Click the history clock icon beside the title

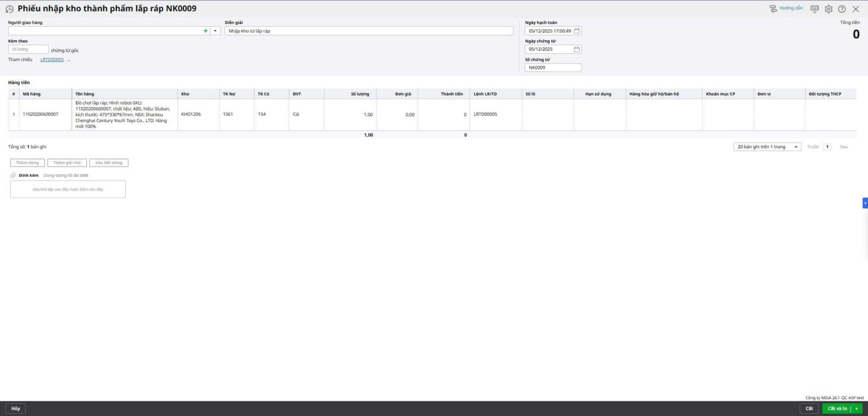9,9
